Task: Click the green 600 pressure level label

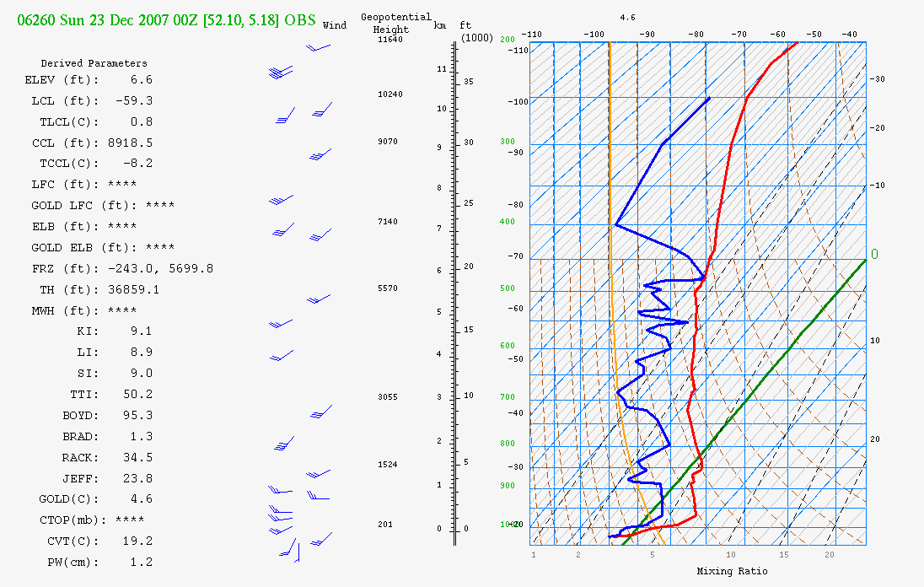Action: click(508, 346)
